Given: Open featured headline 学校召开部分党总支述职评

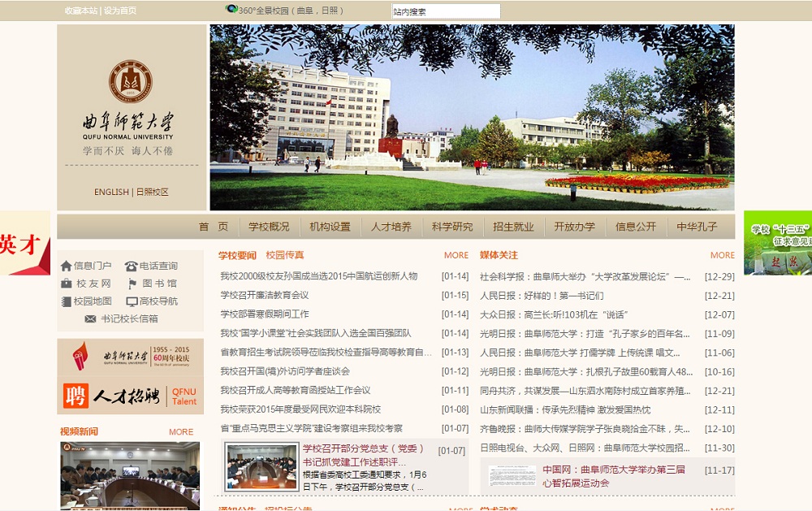Looking at the screenshot, I should (x=364, y=455).
